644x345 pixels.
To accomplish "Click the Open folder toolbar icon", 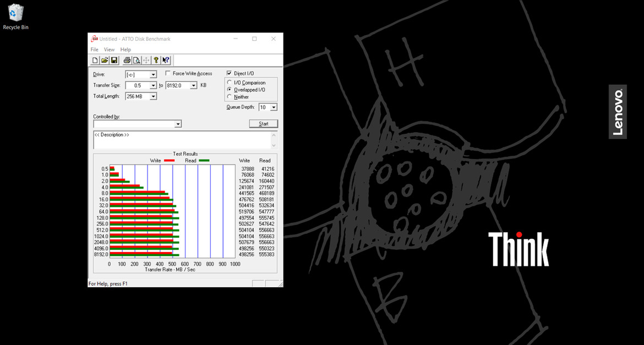I will coord(105,61).
